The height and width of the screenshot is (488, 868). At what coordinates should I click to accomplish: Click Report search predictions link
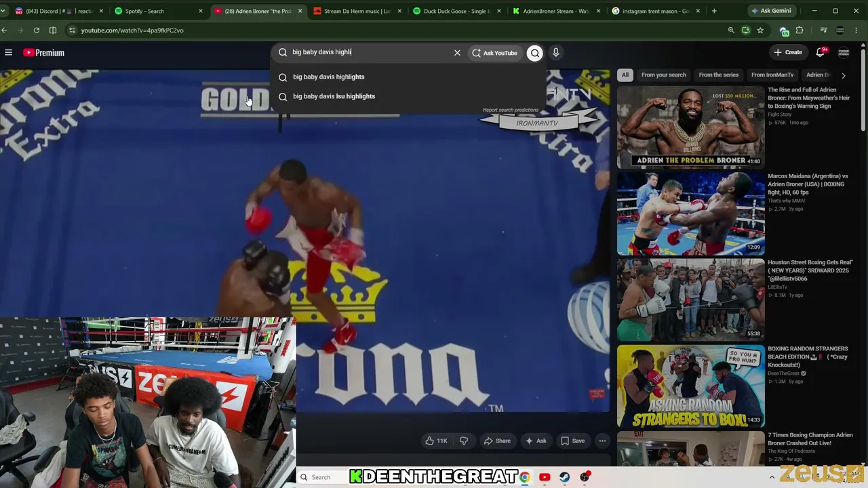510,110
